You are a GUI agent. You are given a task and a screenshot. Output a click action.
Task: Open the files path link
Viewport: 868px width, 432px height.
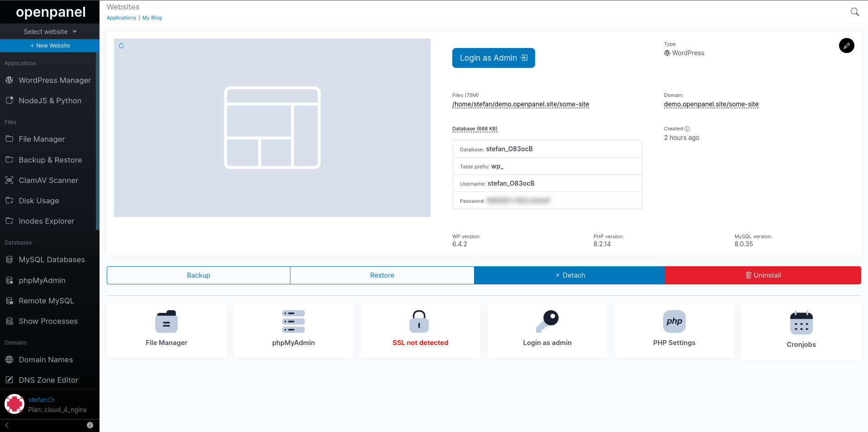pyautogui.click(x=521, y=104)
